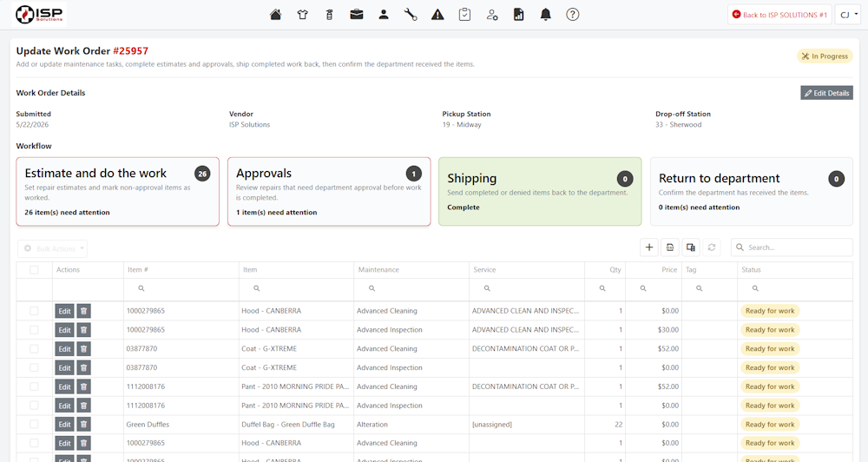The height and width of the screenshot is (462, 868).
Task: Edit the $30.00 Hood Advanced Inspection row
Action: coord(65,330)
